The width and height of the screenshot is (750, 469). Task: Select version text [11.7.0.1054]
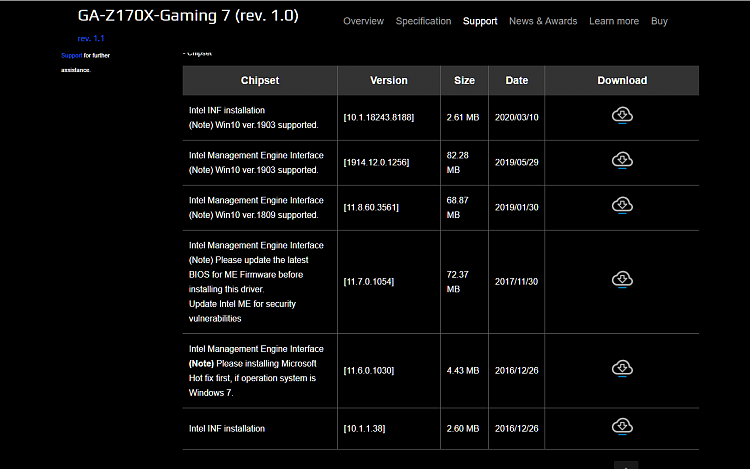(369, 282)
